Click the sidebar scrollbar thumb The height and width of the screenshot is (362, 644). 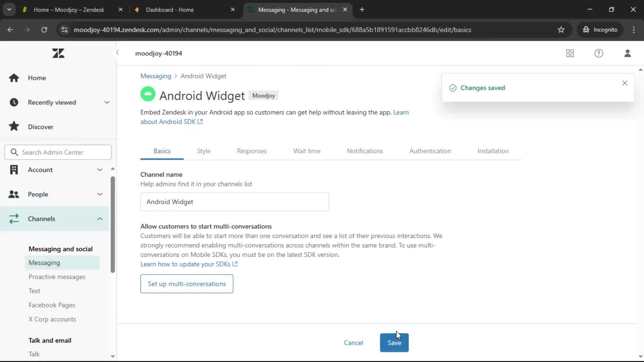coord(113,225)
